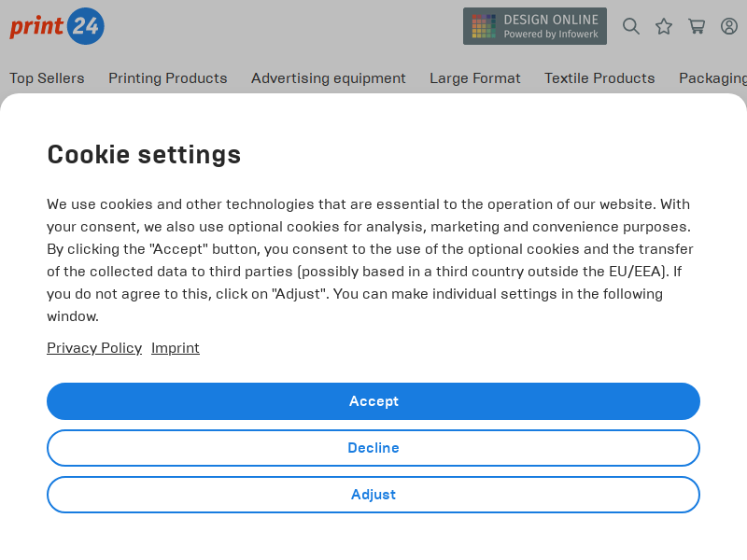The image size is (747, 560).
Task: Click the Cookie settings heading
Action: tap(144, 154)
